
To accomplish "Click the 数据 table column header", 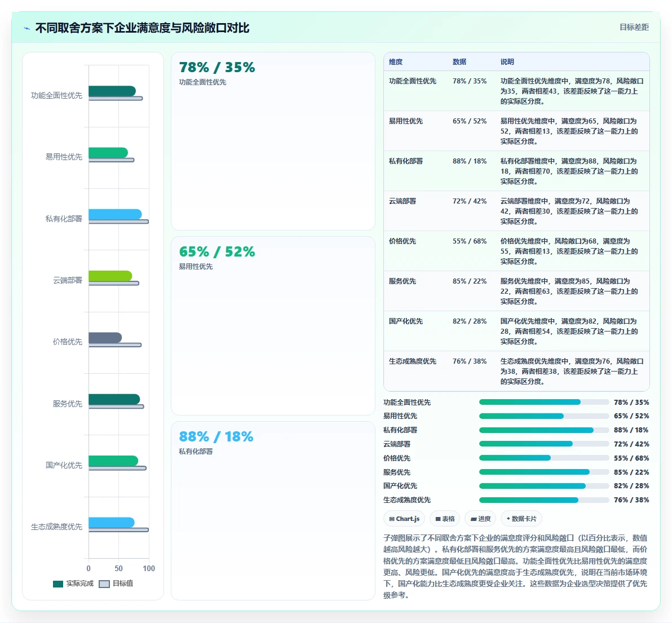I will click(459, 61).
